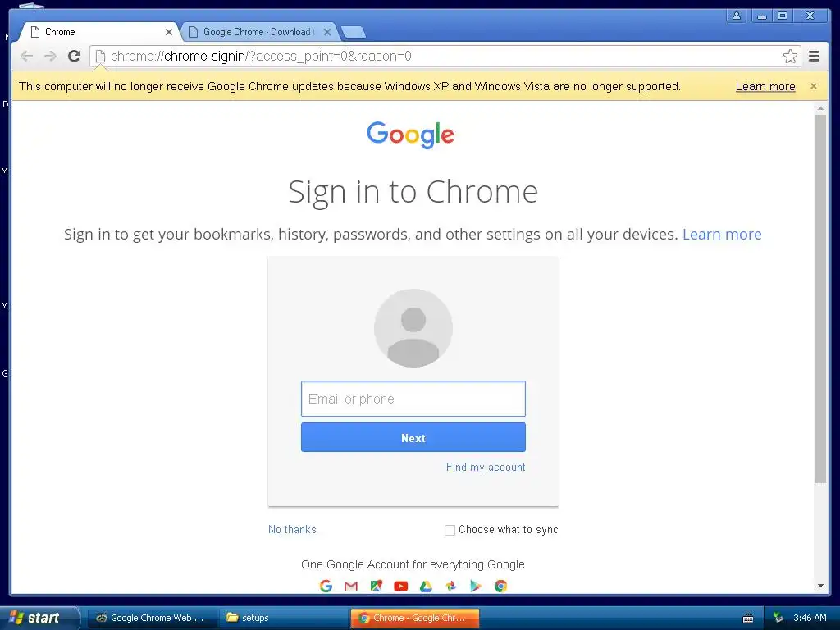Viewport: 840px width, 630px height.
Task: Open a new tab with the new tab button
Action: [354, 33]
